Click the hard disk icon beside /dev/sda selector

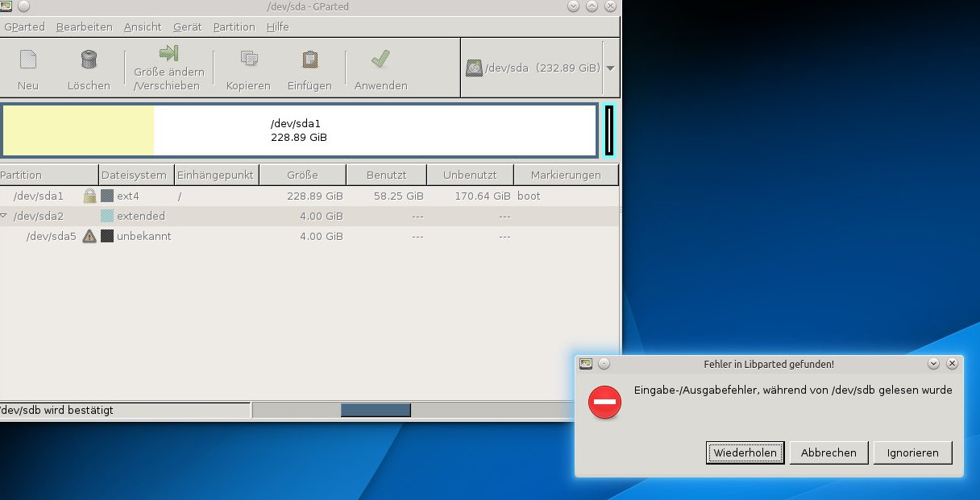click(x=474, y=68)
